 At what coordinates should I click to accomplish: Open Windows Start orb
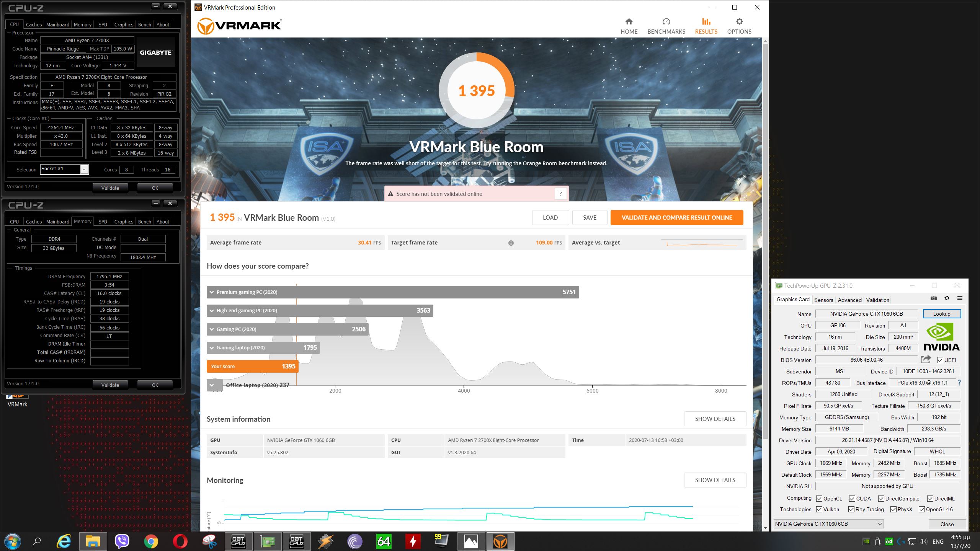point(12,541)
